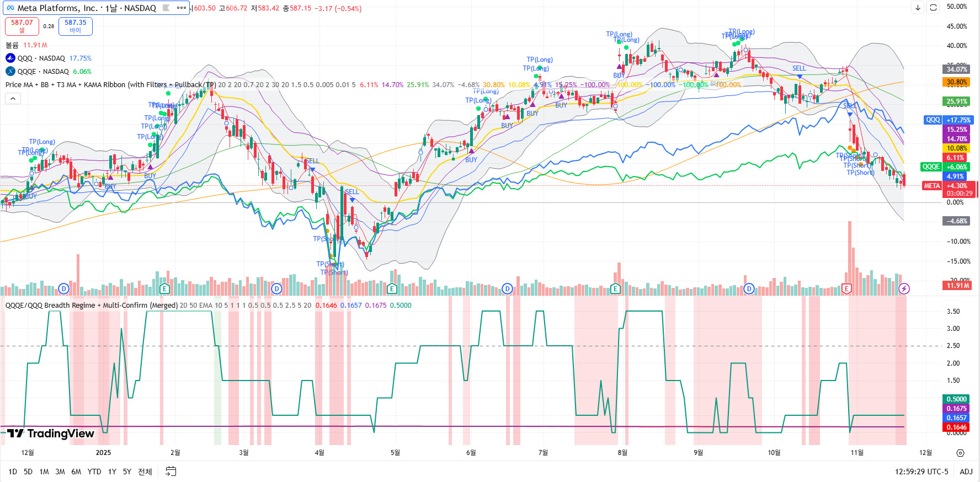Image resolution: width=980 pixels, height=482 pixels.
Task: Click the 50.00% price scale label
Action: click(957, 7)
